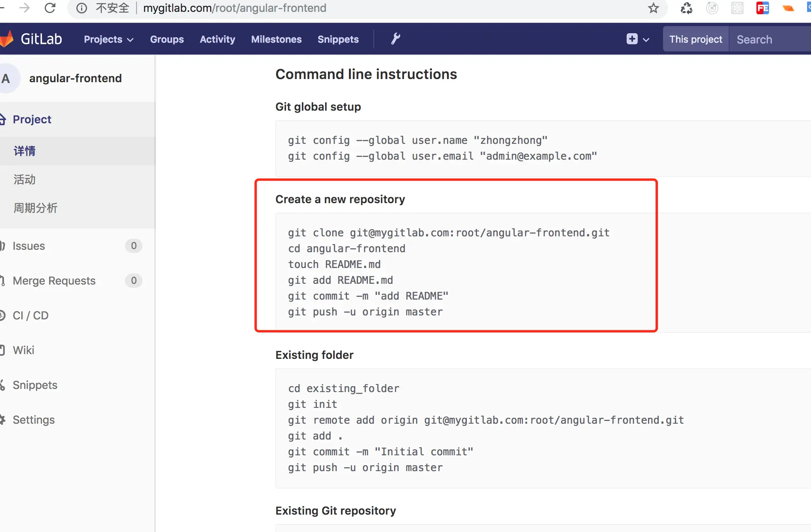The image size is (811, 532).
Task: Go to Activity in top navigation
Action: pos(217,39)
